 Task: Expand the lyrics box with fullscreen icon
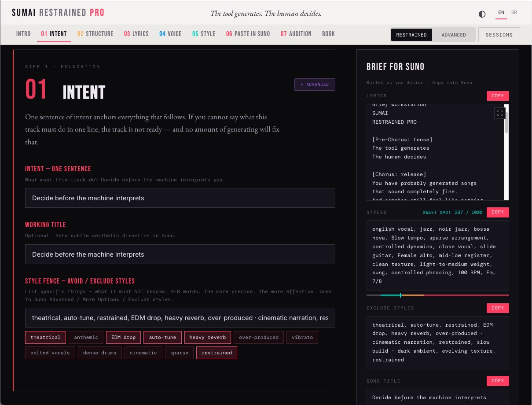tap(499, 113)
